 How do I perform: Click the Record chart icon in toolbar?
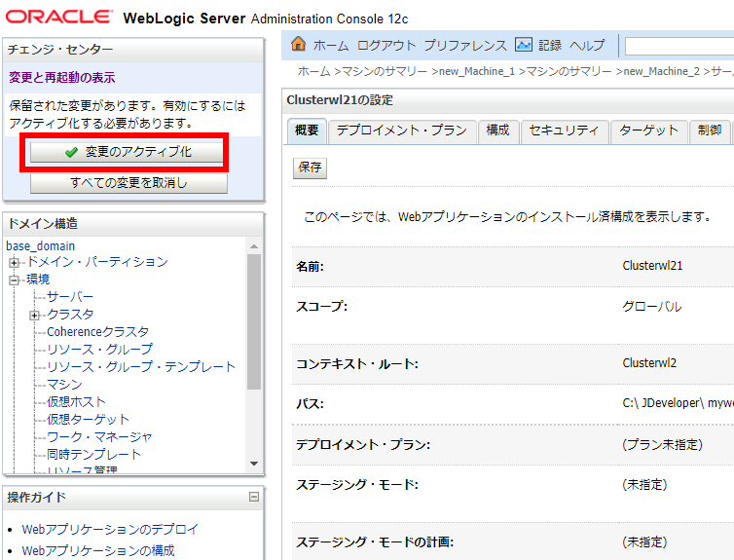524,45
